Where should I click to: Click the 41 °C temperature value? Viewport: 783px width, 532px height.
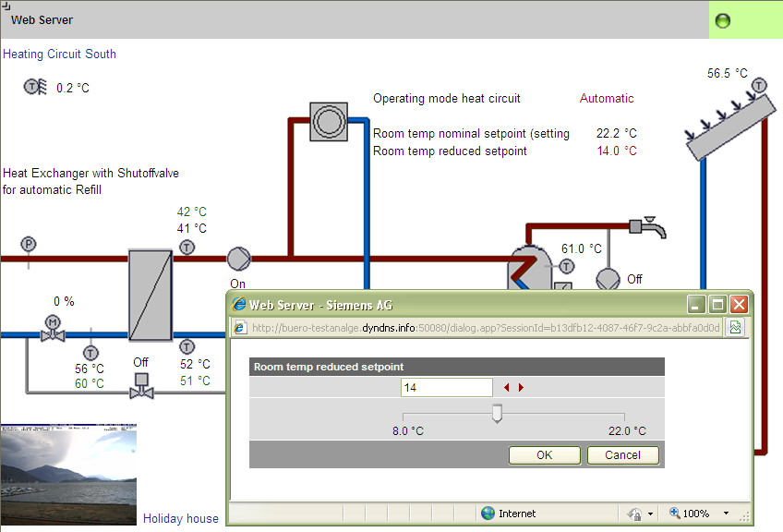[x=192, y=228]
